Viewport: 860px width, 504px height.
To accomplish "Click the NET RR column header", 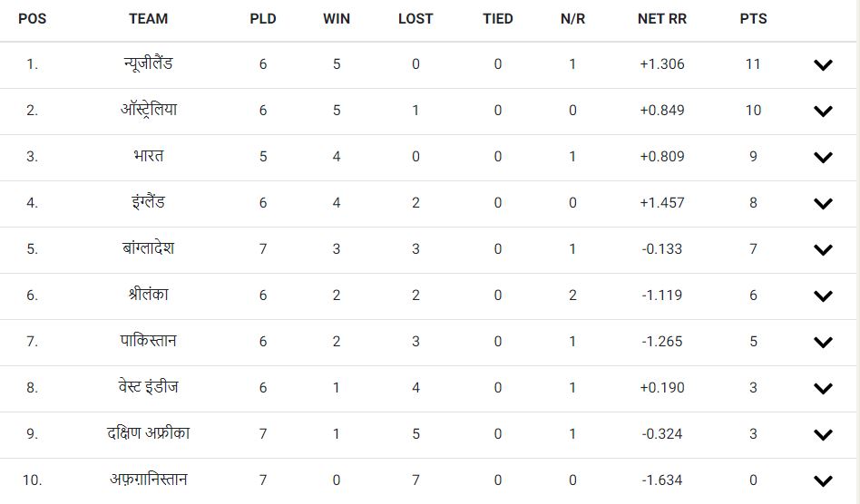I will (661, 19).
